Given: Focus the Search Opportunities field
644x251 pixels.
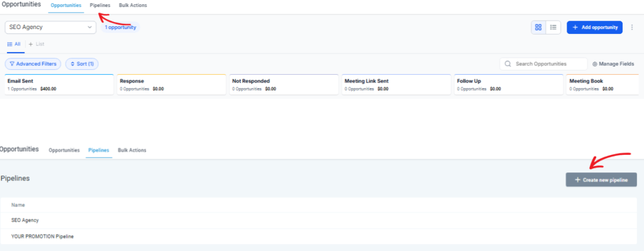Looking at the screenshot, I should pyautogui.click(x=543, y=64).
